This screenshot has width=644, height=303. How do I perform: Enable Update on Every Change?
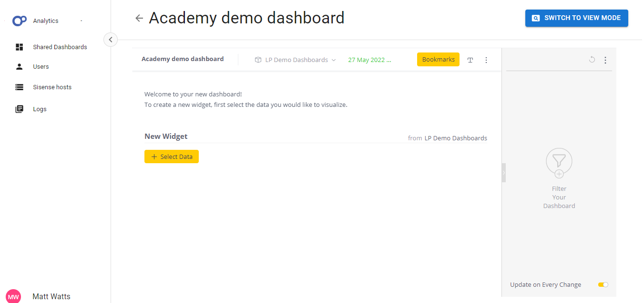pyautogui.click(x=603, y=284)
